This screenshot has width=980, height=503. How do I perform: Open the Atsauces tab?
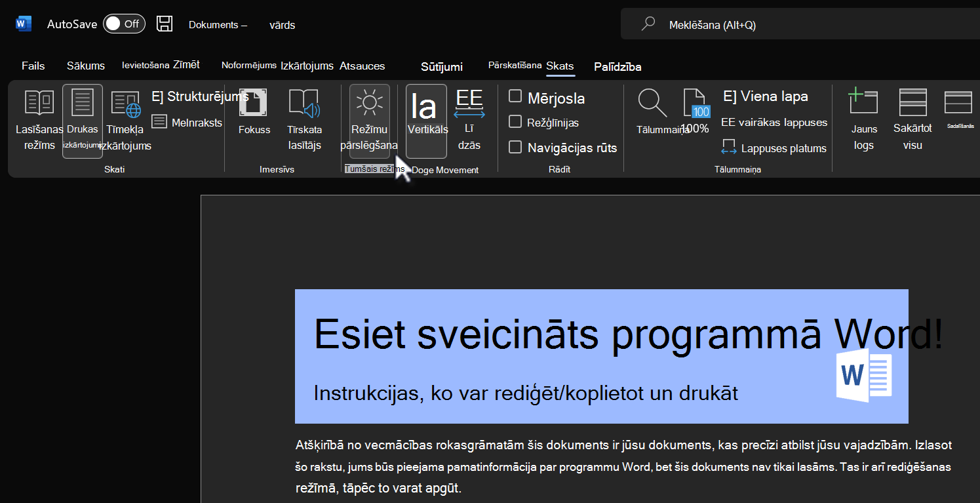tap(363, 66)
